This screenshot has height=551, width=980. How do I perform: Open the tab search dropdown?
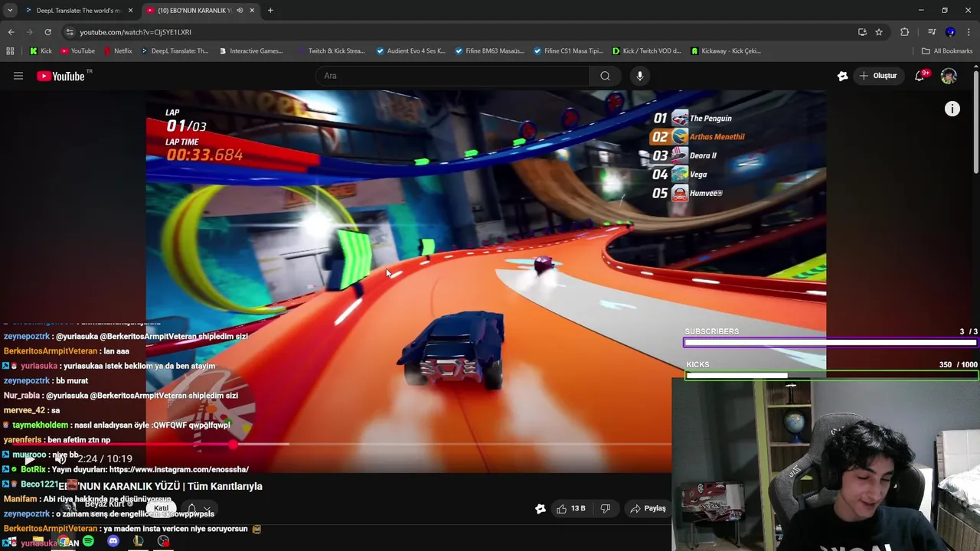[x=10, y=11]
